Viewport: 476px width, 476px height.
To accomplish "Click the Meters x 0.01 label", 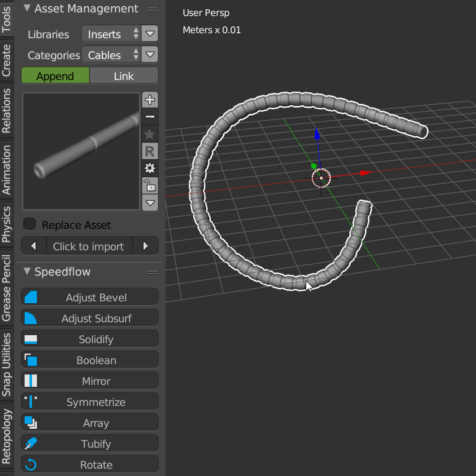I will pos(212,30).
